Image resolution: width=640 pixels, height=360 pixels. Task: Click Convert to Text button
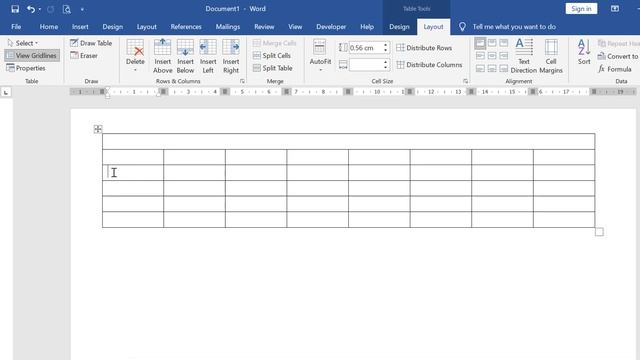coord(618,56)
